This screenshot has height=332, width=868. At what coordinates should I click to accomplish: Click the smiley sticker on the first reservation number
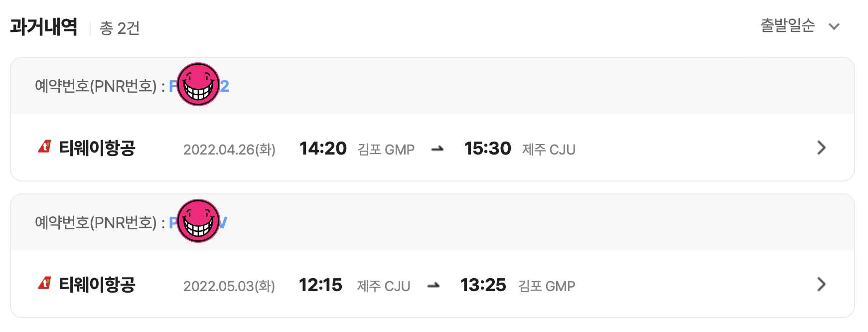point(198,84)
